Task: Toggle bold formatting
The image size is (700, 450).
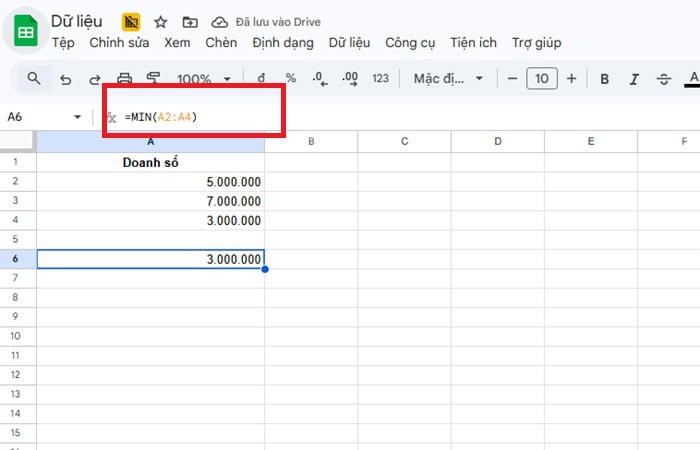Action: [x=604, y=78]
